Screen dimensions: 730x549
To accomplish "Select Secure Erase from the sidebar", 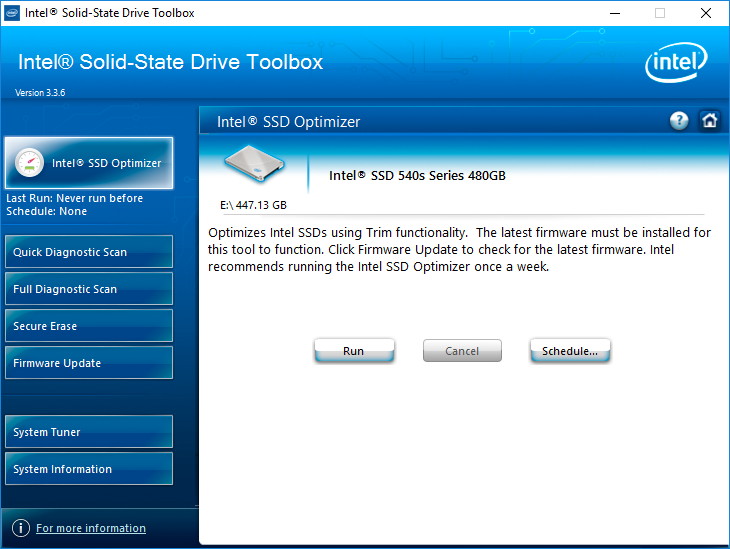I will click(89, 326).
